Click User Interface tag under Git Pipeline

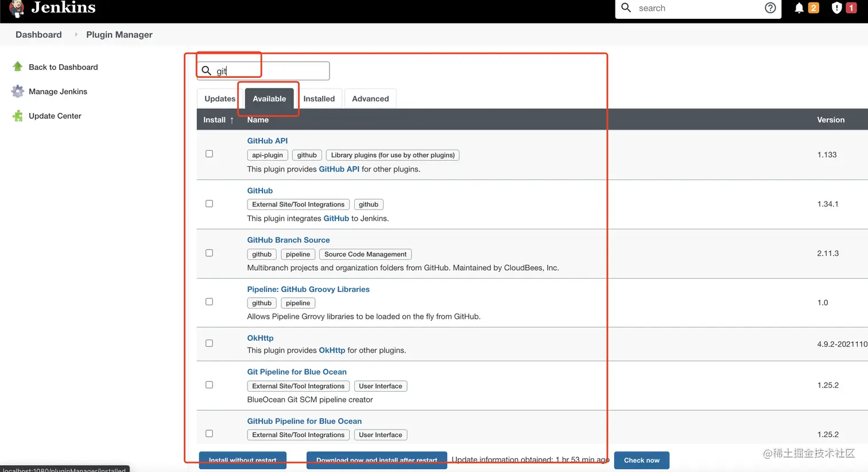click(381, 386)
